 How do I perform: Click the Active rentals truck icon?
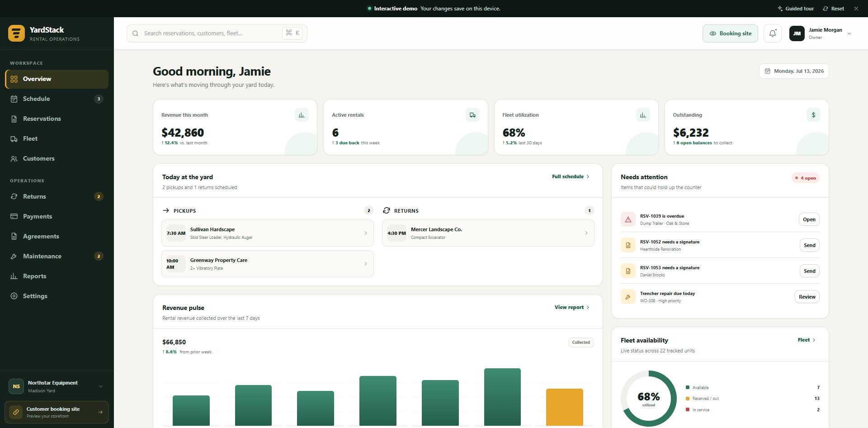coord(472,115)
